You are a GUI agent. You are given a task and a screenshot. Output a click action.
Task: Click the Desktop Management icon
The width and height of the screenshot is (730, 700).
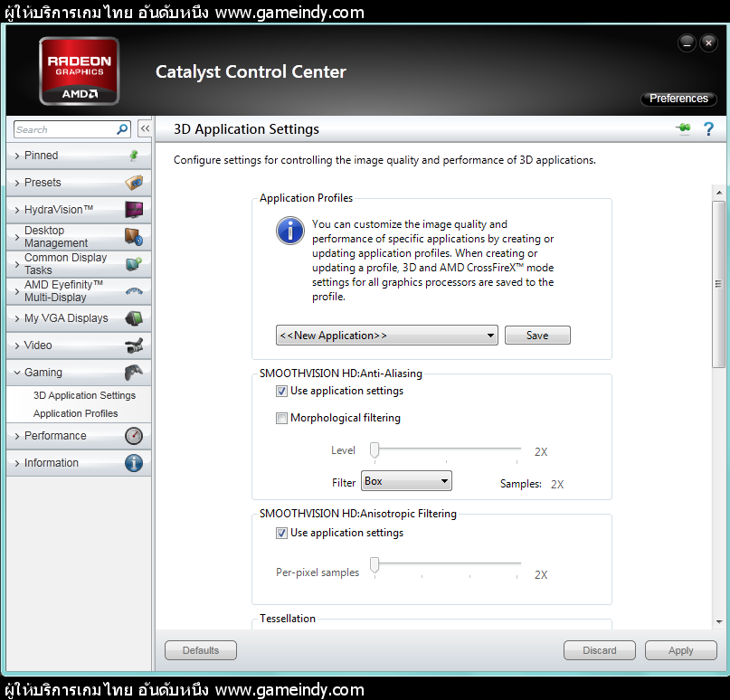pos(134,236)
